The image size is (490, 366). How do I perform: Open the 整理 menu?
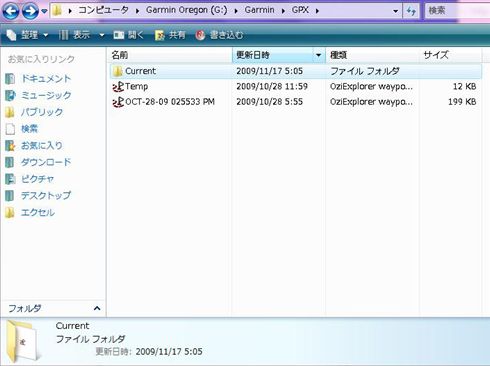coord(28,35)
